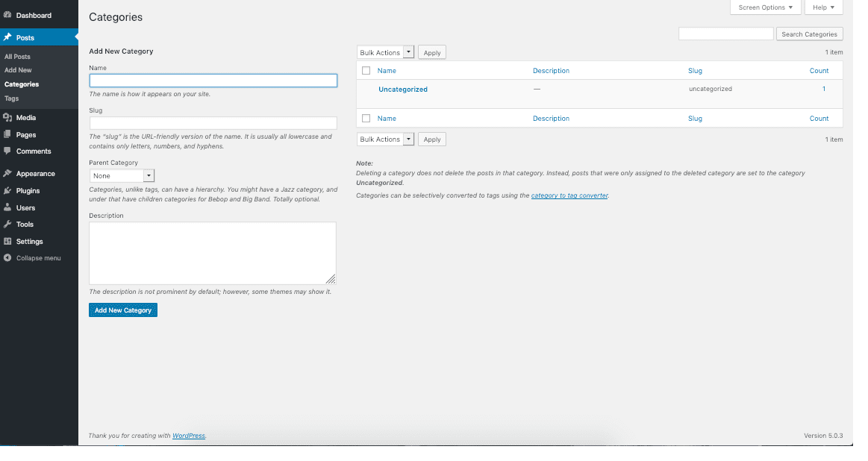Click the Pages icon in sidebar
The height and width of the screenshot is (461, 868).
(9, 134)
